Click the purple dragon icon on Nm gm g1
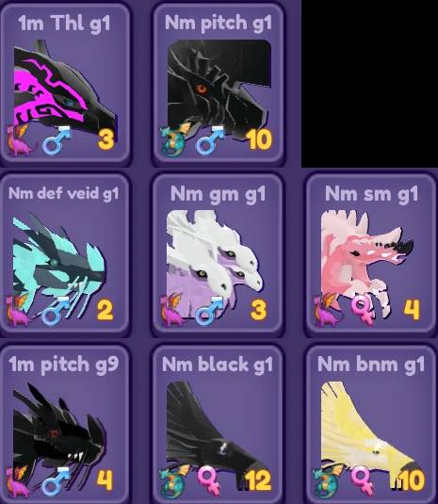The height and width of the screenshot is (504, 438). coord(174,311)
